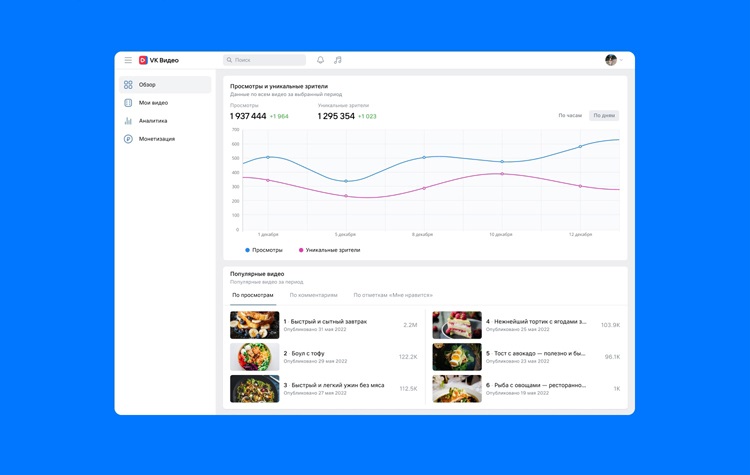Switch to По комментариям tab
750x475 pixels.
pyautogui.click(x=313, y=295)
